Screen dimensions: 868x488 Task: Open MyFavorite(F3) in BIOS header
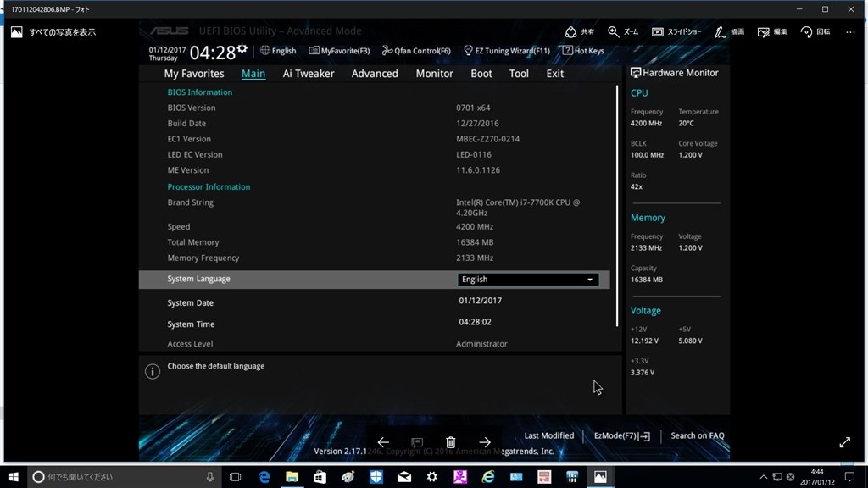coord(339,50)
